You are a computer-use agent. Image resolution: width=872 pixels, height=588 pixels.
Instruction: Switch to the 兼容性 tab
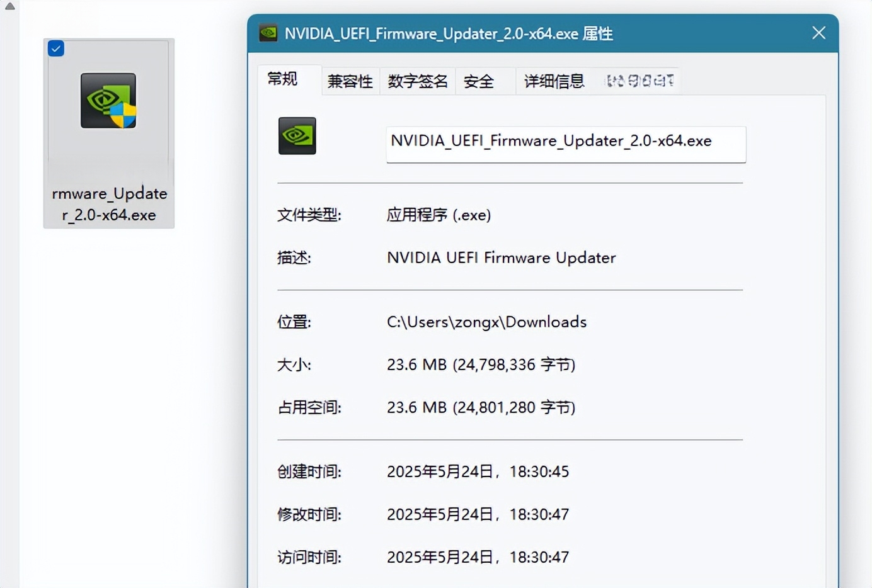pyautogui.click(x=350, y=81)
